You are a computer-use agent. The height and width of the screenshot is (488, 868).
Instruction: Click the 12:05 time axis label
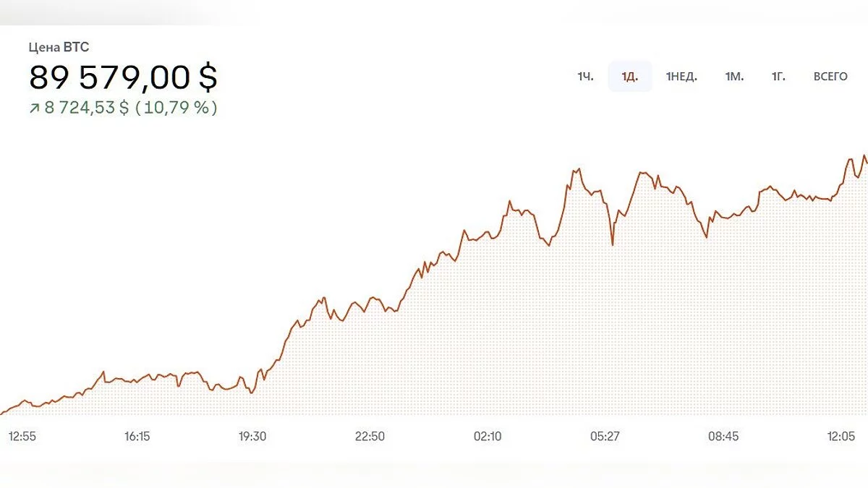click(841, 436)
